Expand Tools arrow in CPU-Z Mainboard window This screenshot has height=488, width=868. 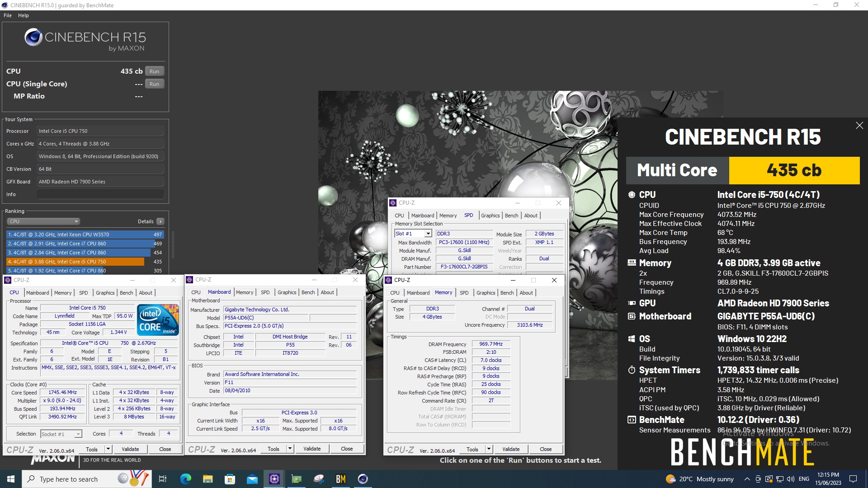coord(290,449)
